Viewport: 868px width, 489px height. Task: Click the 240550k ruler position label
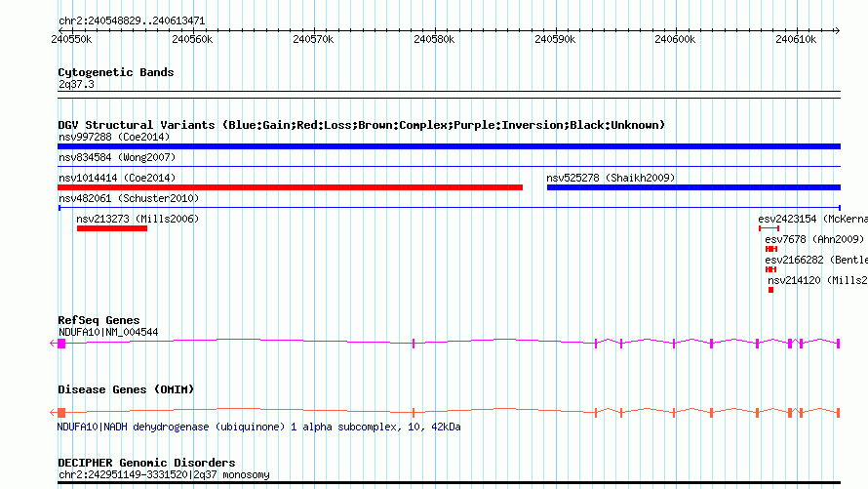[71, 39]
